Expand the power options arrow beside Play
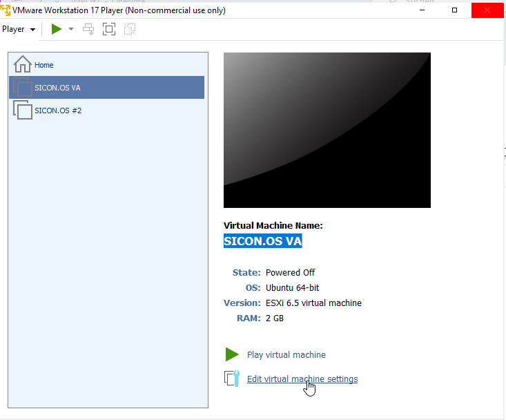Image resolution: width=506 pixels, height=420 pixels. (x=71, y=29)
